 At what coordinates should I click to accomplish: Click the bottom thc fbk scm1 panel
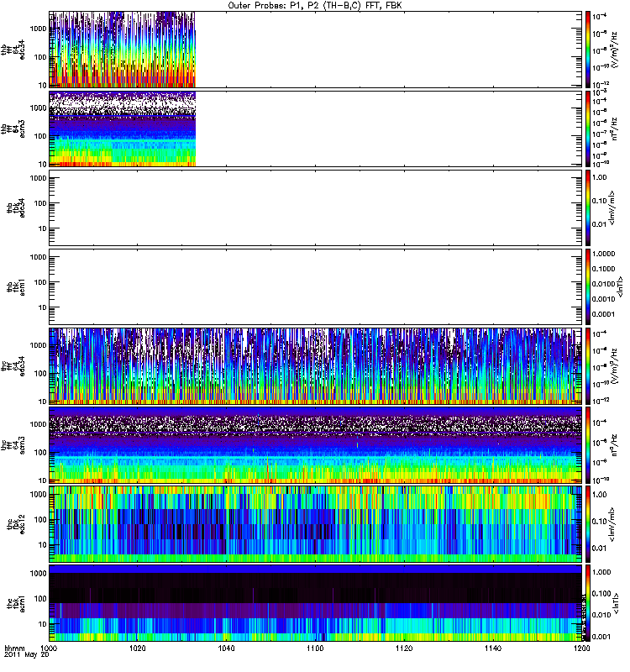[x=314, y=603]
